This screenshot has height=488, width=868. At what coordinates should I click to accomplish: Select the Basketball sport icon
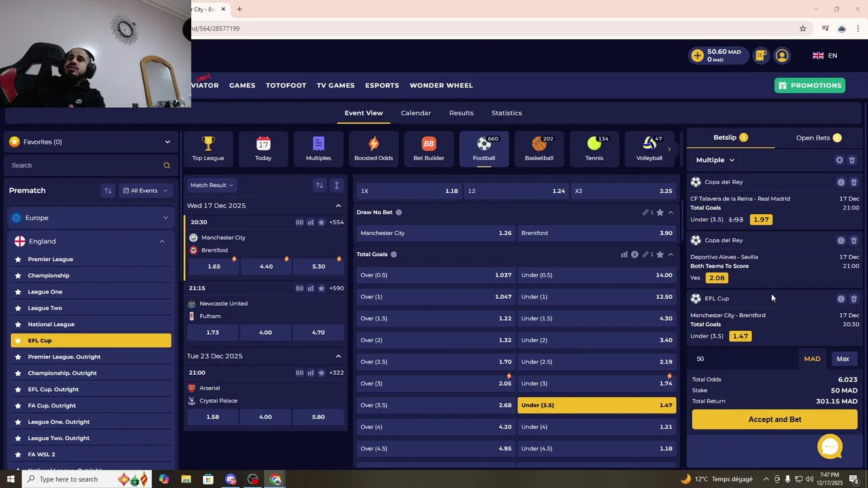point(539,148)
